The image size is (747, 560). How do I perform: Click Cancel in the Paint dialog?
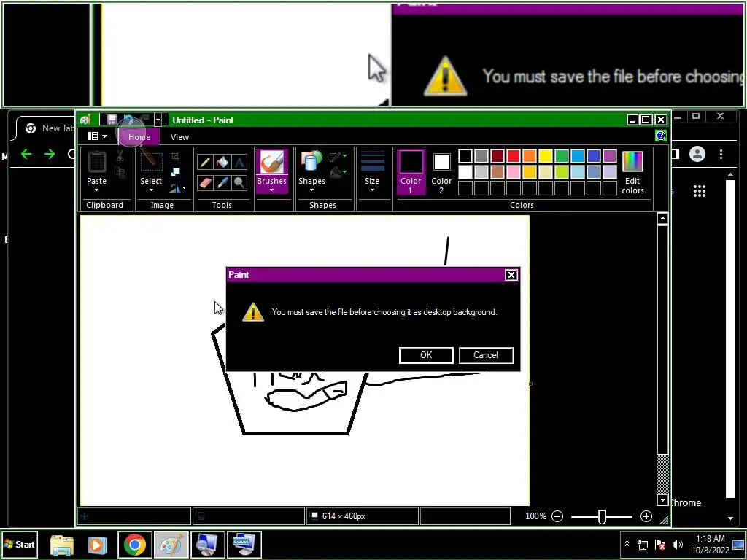pos(486,355)
